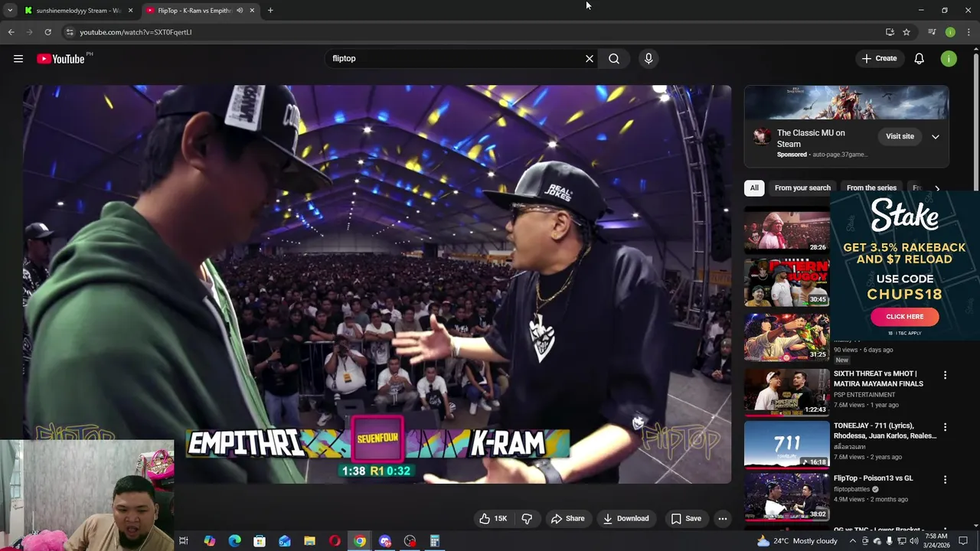Open Chrome three-dot menu
Viewport: 980px width, 551px height.
point(969,32)
